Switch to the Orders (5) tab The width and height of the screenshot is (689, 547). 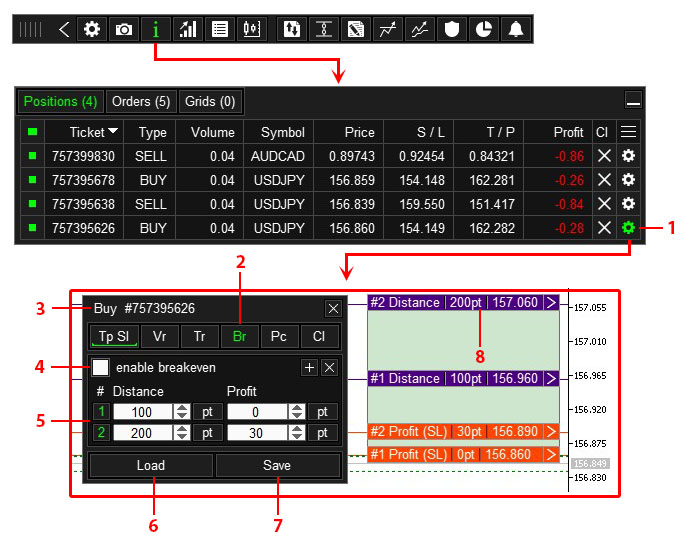tap(142, 101)
